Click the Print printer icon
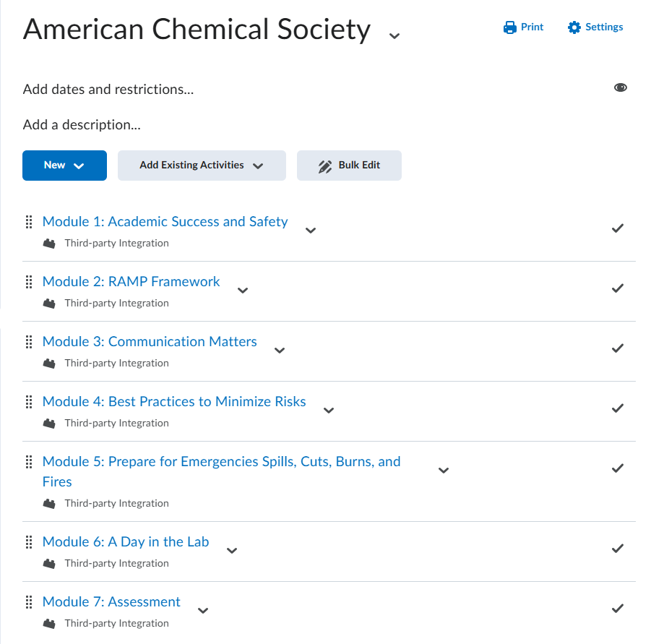This screenshot has width=664, height=644. tap(510, 27)
